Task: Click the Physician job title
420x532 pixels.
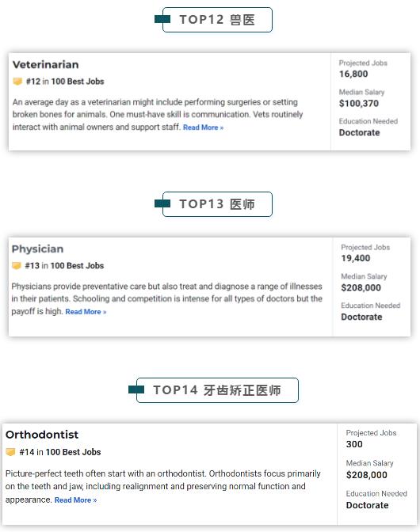Action: tap(37, 249)
